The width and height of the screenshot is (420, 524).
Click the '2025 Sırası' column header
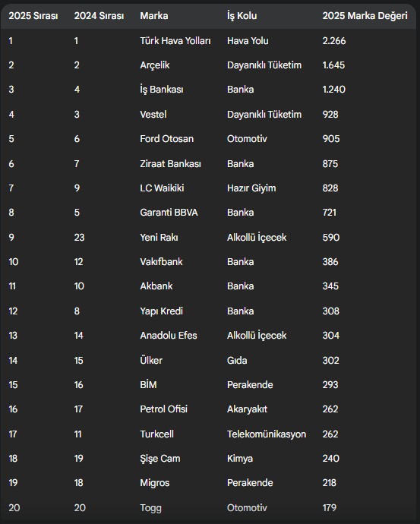pyautogui.click(x=33, y=16)
